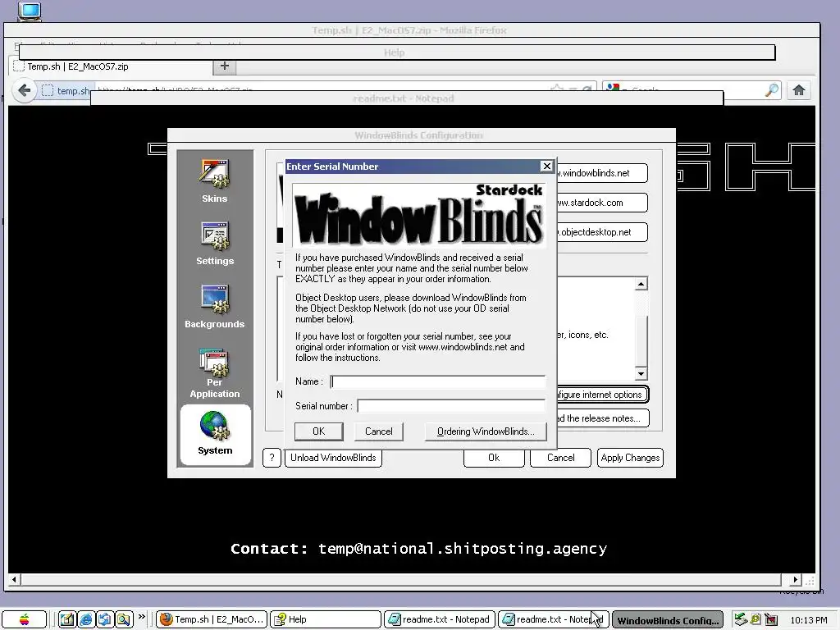Click the WindowBlinds tray icon
Screen dimensions: 840x630
tap(771, 619)
